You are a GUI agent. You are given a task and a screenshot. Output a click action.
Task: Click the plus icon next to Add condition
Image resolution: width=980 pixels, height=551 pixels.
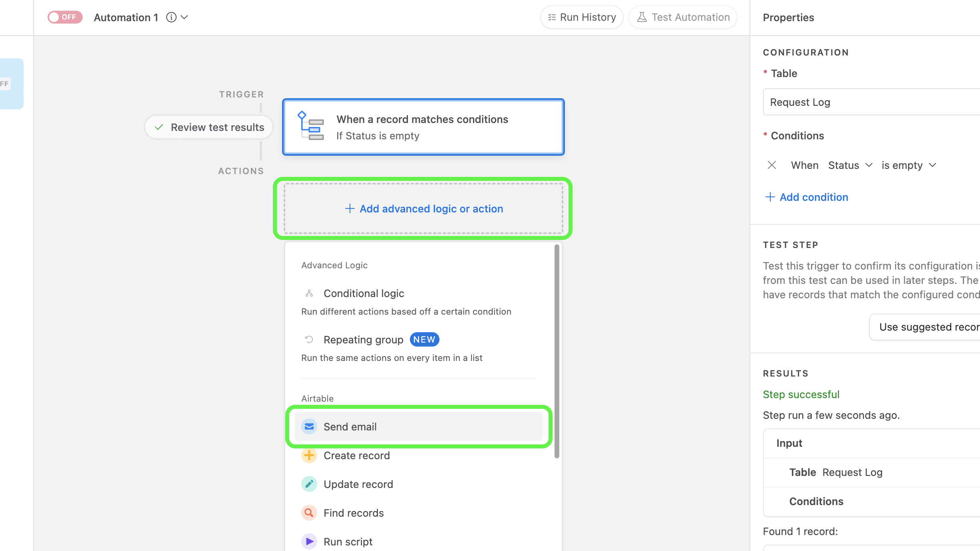(770, 197)
